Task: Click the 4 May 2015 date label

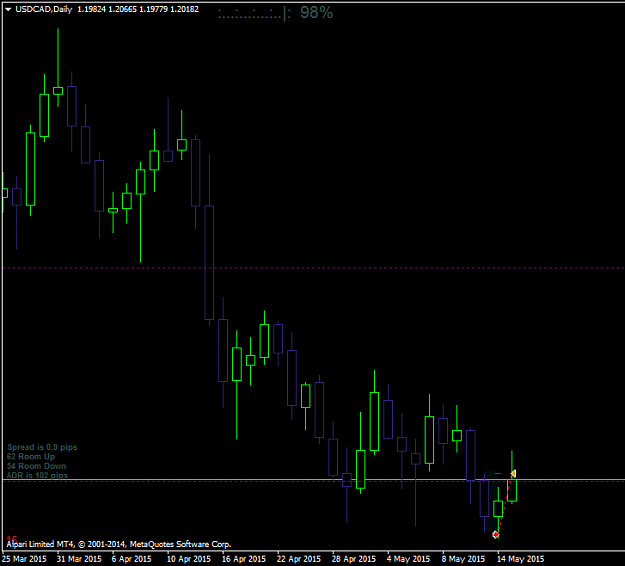Action: coord(408,559)
